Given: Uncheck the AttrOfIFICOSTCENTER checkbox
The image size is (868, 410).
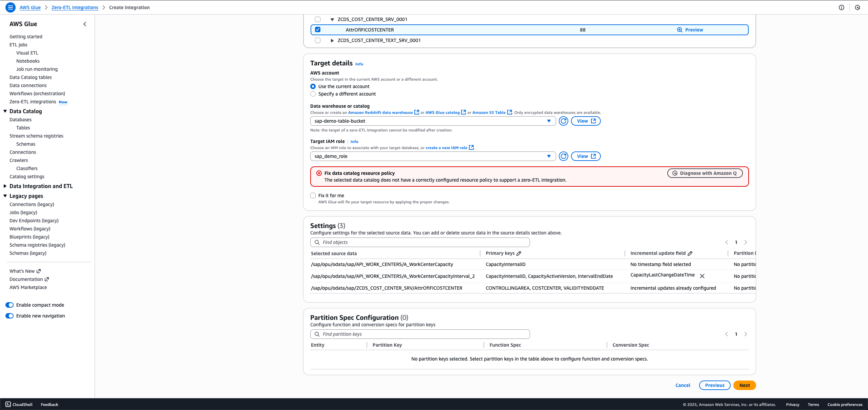Looking at the screenshot, I should pos(318,29).
